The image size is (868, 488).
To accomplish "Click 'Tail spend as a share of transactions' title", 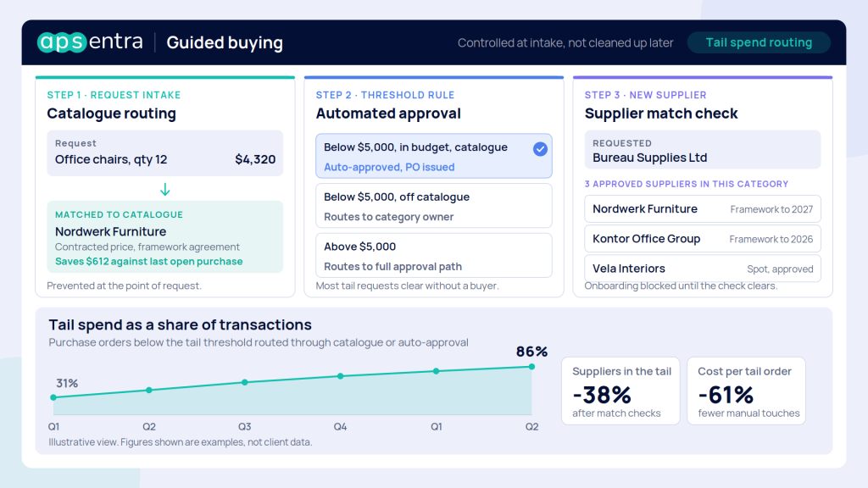I will (x=180, y=324).
